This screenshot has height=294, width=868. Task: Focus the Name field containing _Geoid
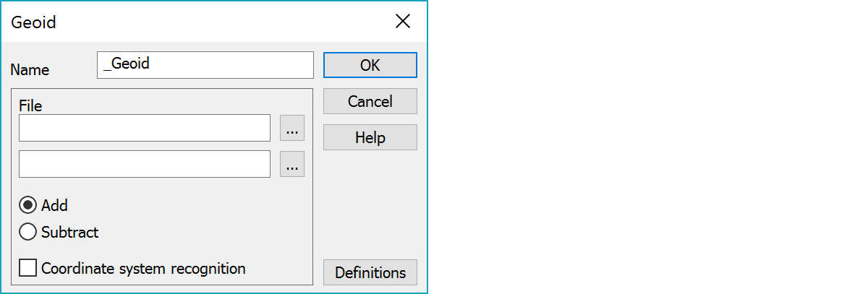pyautogui.click(x=205, y=64)
